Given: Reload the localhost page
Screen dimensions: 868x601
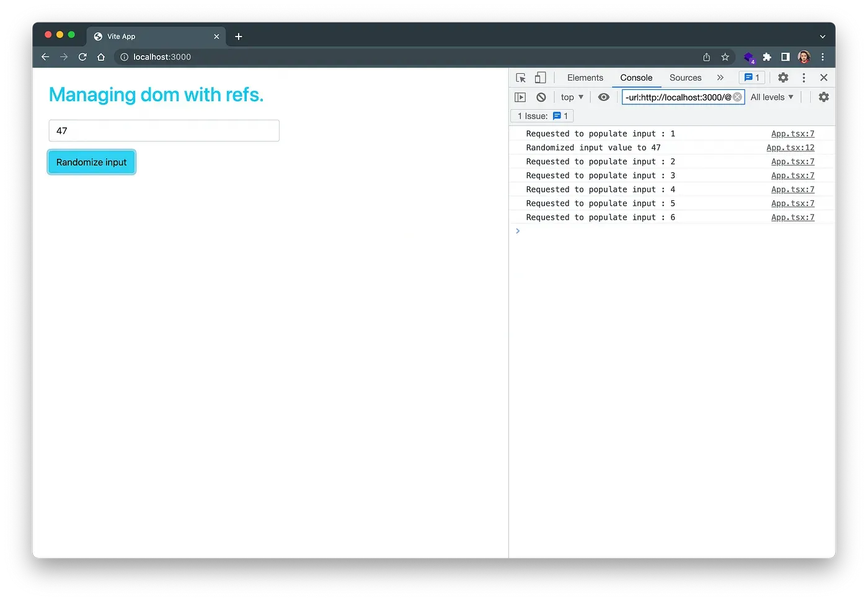Looking at the screenshot, I should tap(82, 57).
